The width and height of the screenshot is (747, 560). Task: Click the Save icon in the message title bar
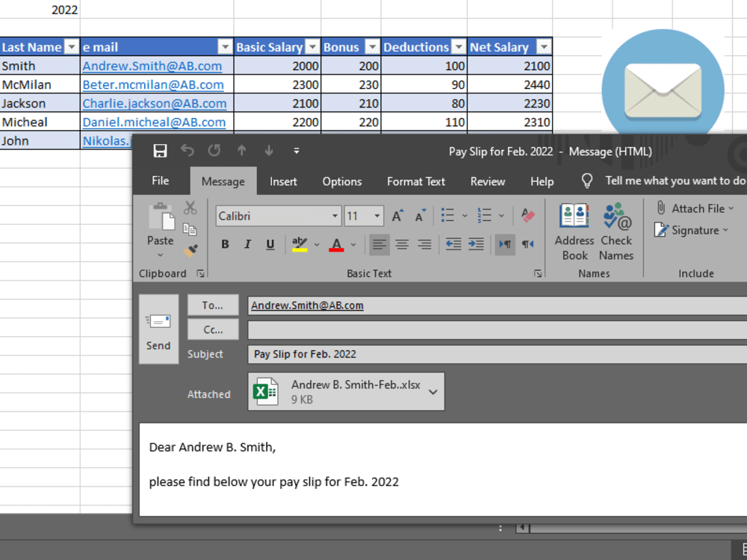click(160, 151)
